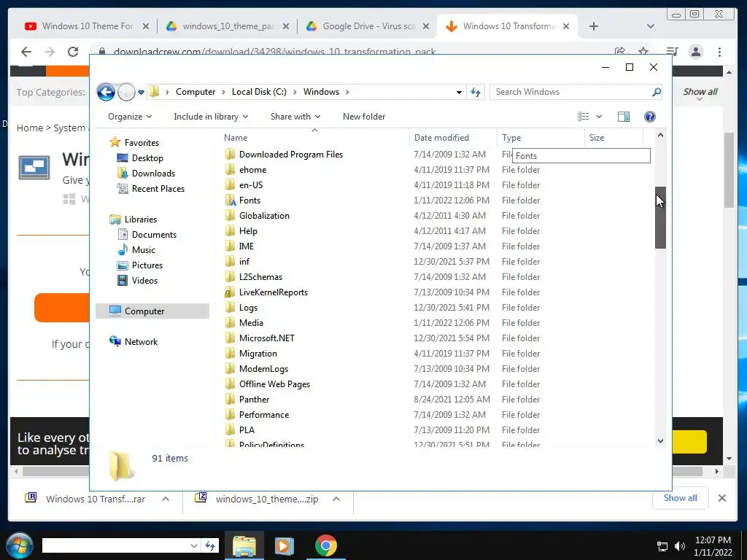Expand options for windows_10_theme zip download
The height and width of the screenshot is (560, 747).
336,499
